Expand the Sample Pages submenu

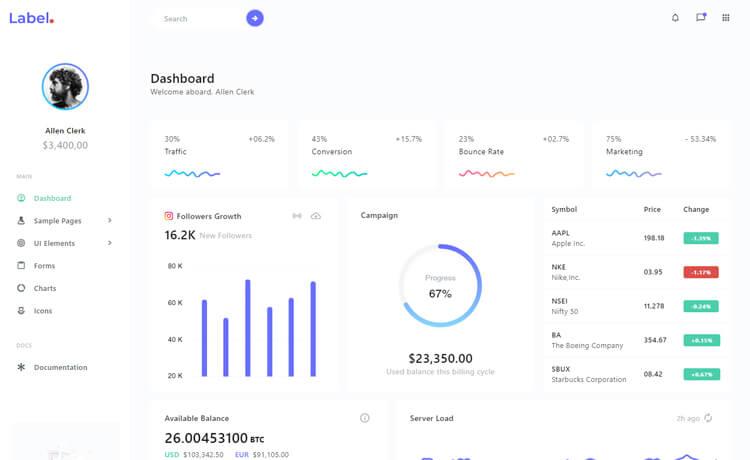(x=110, y=221)
